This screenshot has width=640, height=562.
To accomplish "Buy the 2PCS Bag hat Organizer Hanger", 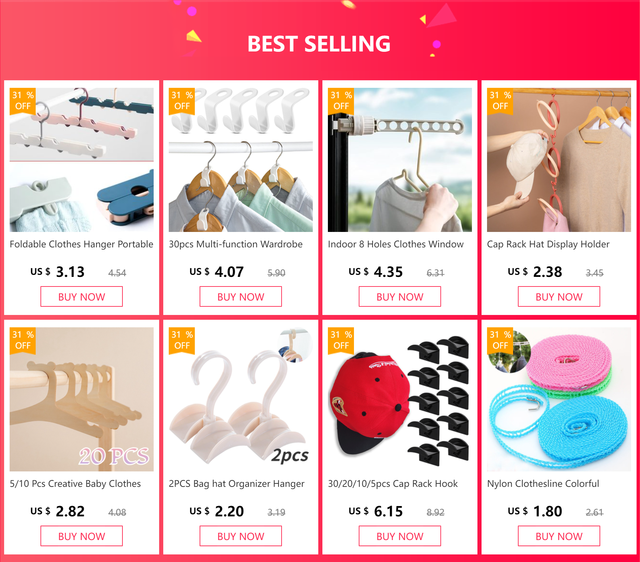I will tap(241, 536).
